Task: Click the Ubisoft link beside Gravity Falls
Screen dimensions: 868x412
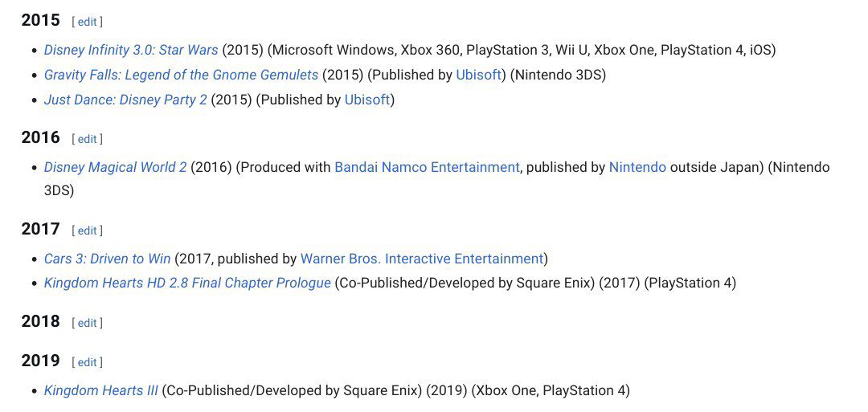Action: (479, 75)
